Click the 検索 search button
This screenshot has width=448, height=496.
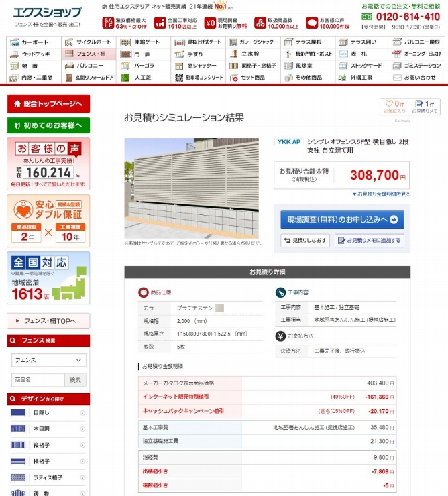point(75,379)
